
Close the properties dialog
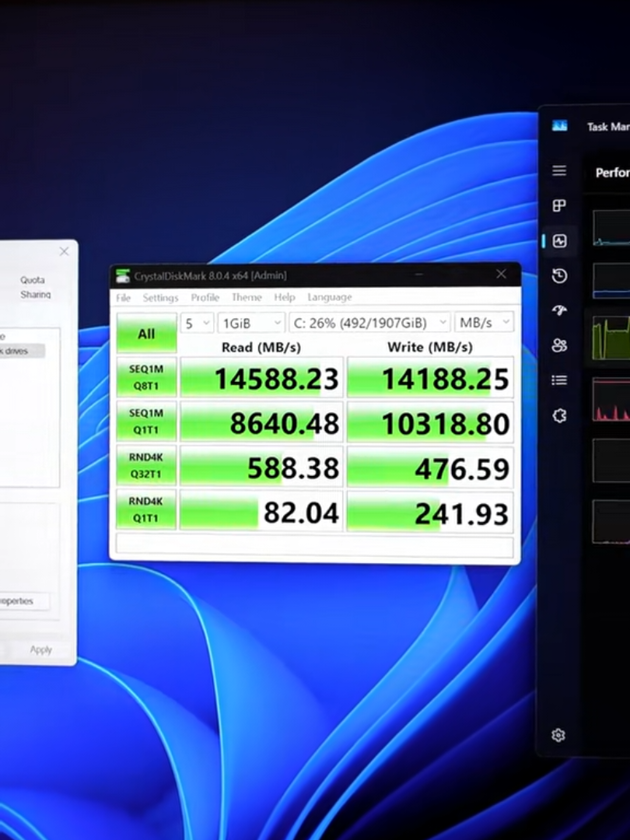[x=64, y=251]
